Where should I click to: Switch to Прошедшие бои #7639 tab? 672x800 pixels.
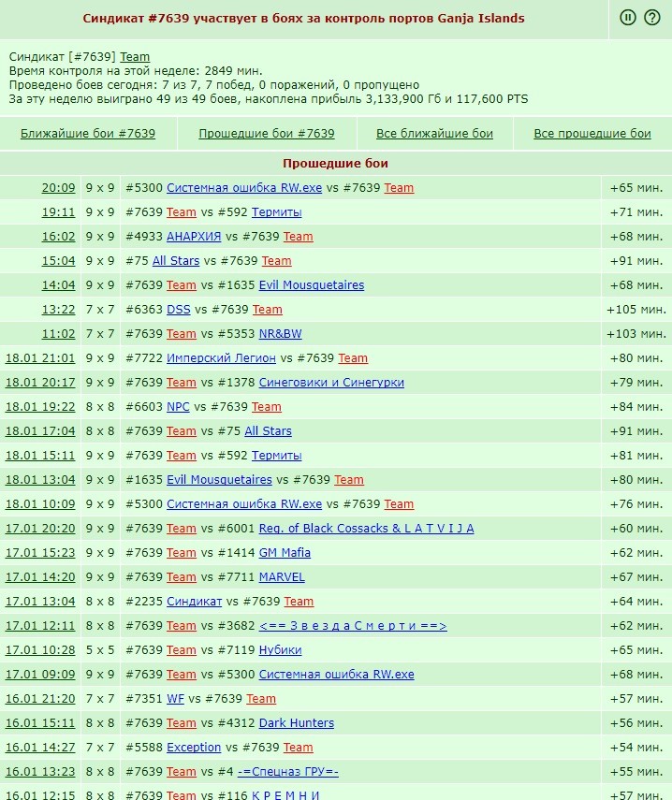coord(267,134)
